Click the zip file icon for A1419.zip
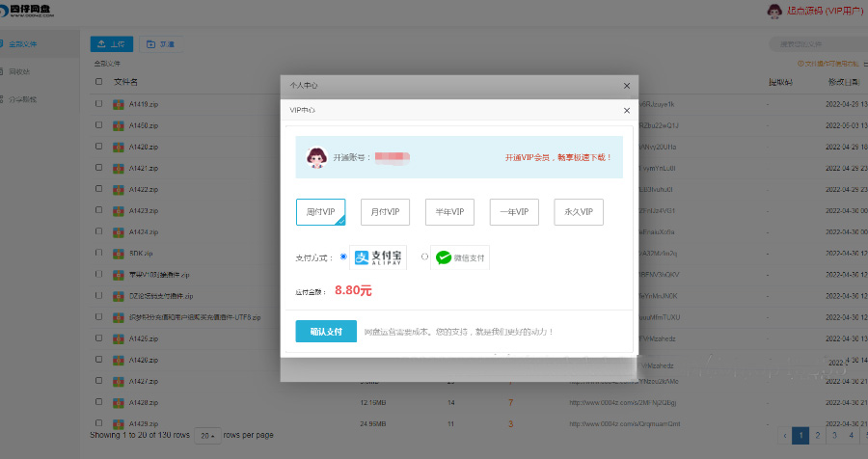868x459 pixels. (x=119, y=104)
